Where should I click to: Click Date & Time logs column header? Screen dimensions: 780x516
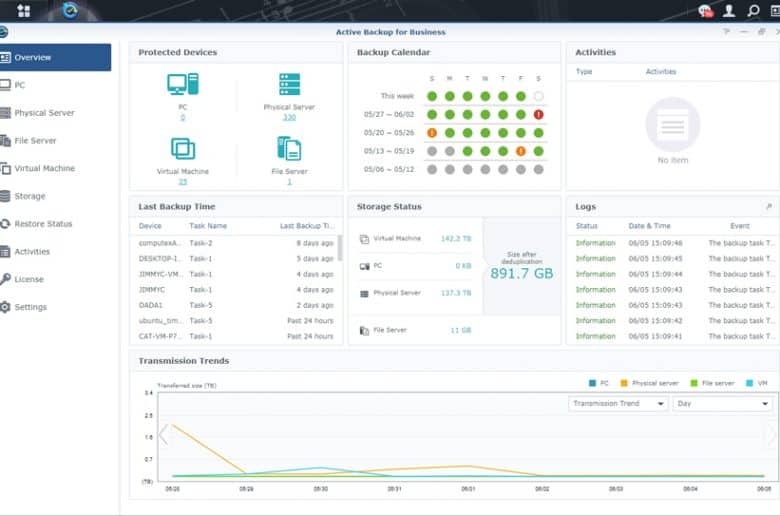coord(649,226)
